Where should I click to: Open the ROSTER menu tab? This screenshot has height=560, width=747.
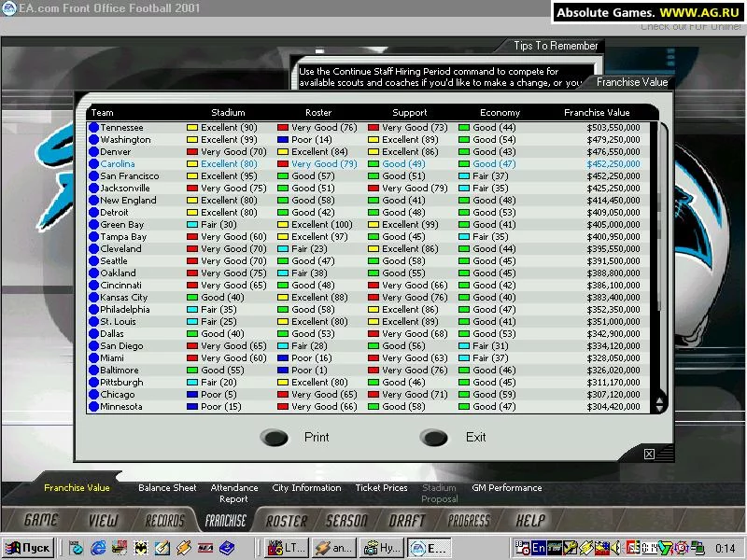pyautogui.click(x=287, y=520)
